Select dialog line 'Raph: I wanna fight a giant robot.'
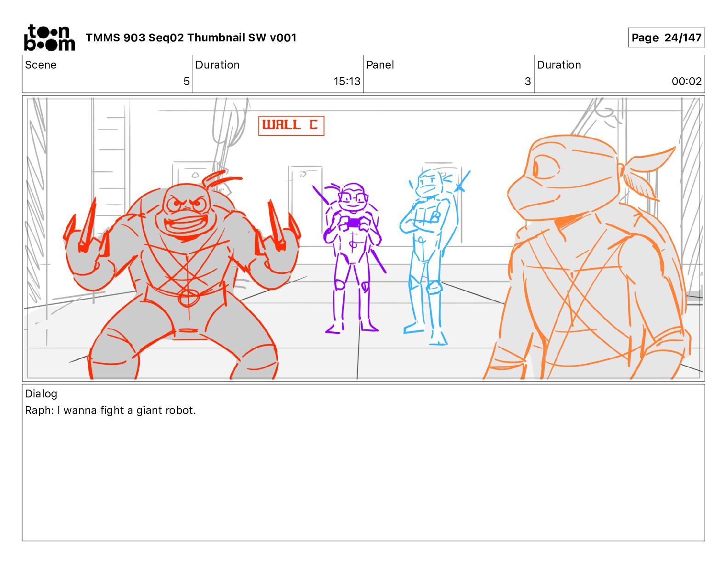This screenshot has width=728, height=563. pos(110,410)
